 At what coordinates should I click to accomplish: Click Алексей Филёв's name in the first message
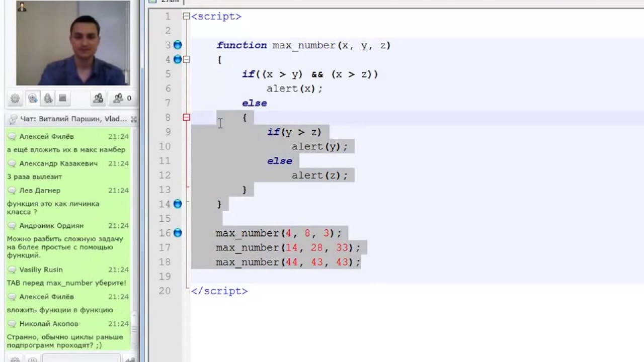click(x=46, y=136)
